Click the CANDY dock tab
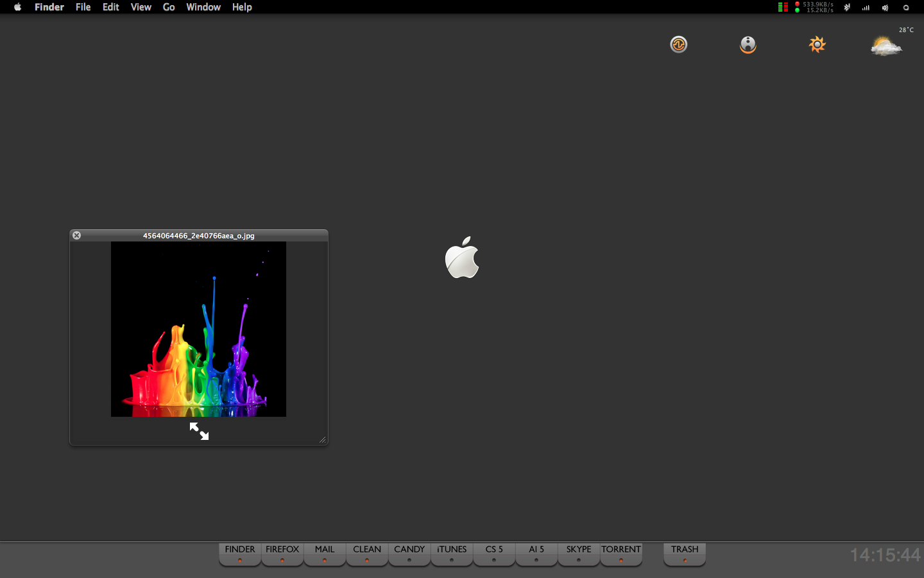Screen dimensions: 924x578 click(x=409, y=554)
